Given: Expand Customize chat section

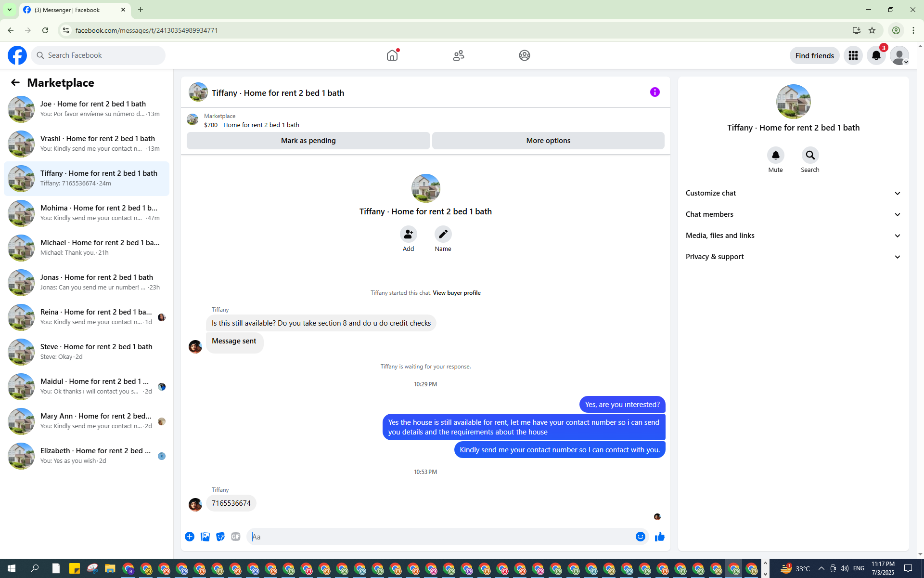Looking at the screenshot, I should click(x=793, y=193).
